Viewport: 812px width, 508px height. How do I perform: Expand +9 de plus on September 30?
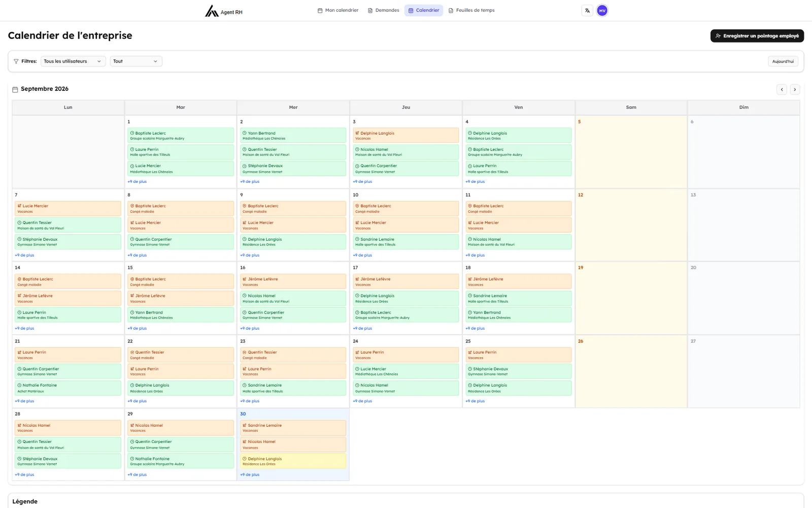pos(250,475)
